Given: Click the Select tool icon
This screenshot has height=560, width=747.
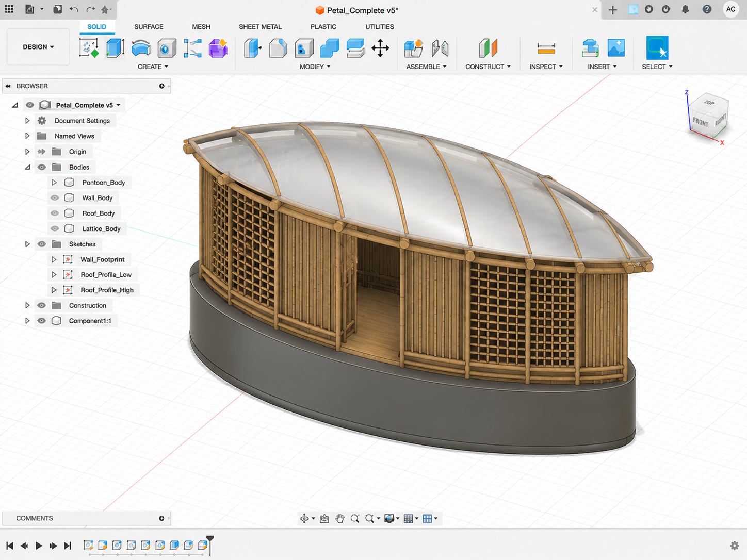Looking at the screenshot, I should point(657,48).
